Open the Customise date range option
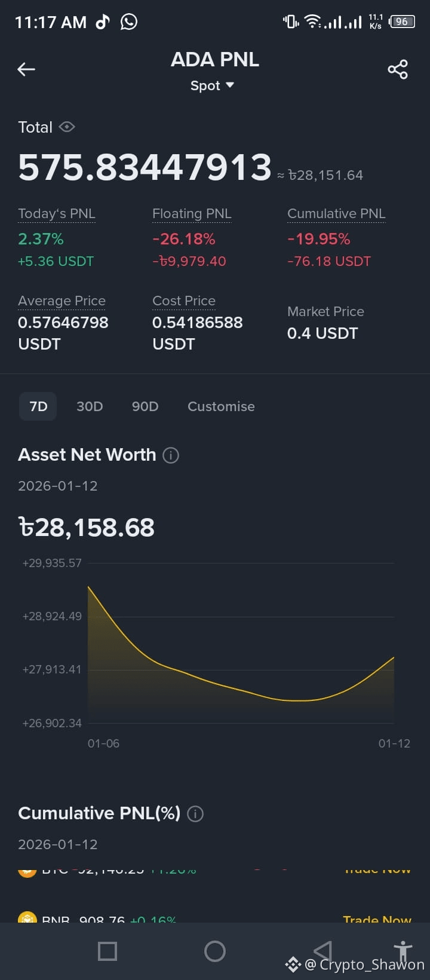The width and height of the screenshot is (430, 980). (221, 406)
